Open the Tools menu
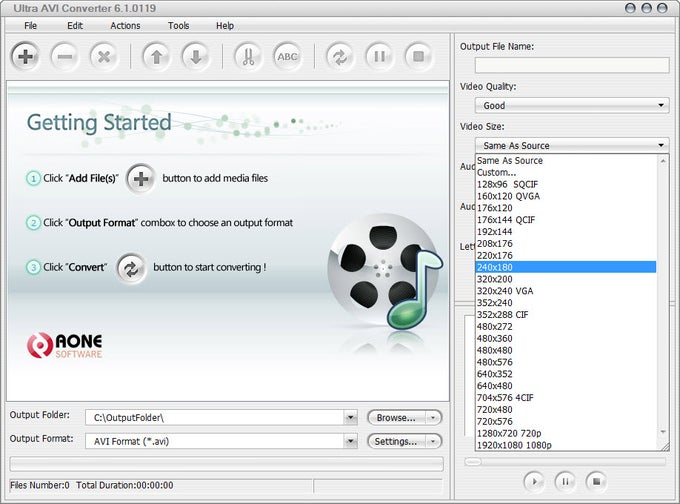The image size is (680, 504). [179, 26]
